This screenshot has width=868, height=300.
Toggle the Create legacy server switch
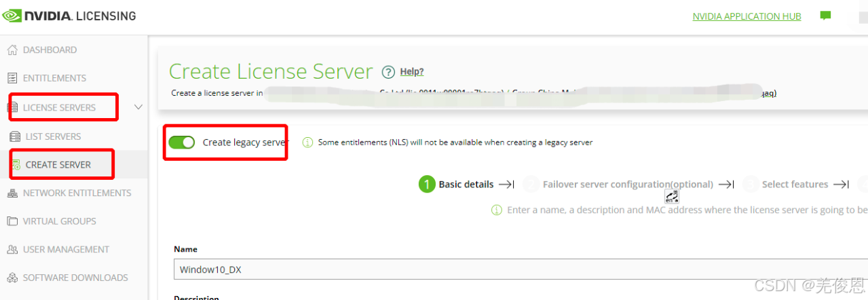[x=182, y=143]
